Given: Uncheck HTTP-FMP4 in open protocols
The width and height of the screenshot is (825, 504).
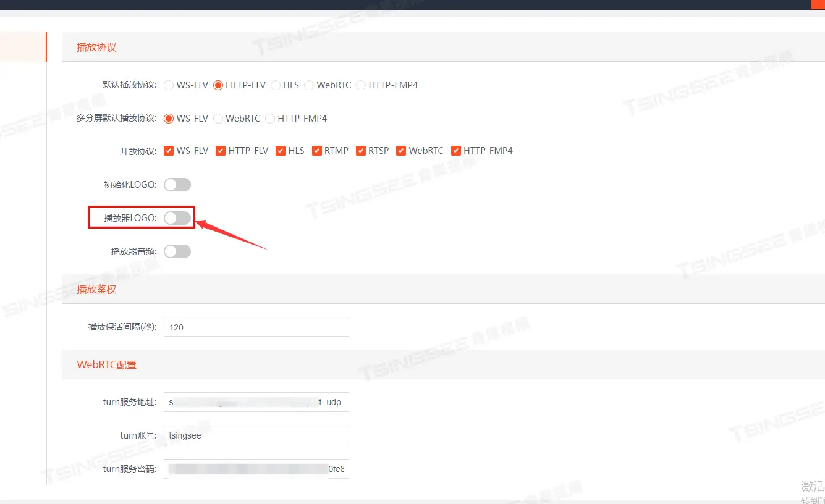Looking at the screenshot, I should pyautogui.click(x=456, y=151).
